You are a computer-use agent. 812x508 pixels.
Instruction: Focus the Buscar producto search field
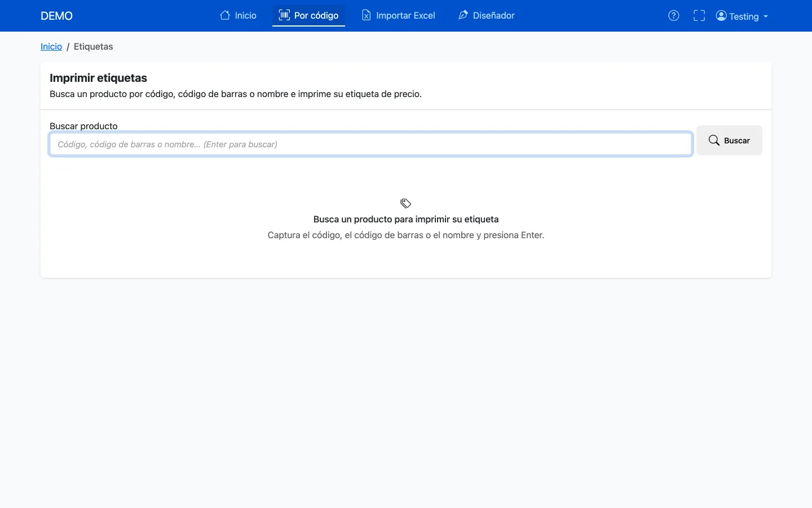click(x=370, y=144)
